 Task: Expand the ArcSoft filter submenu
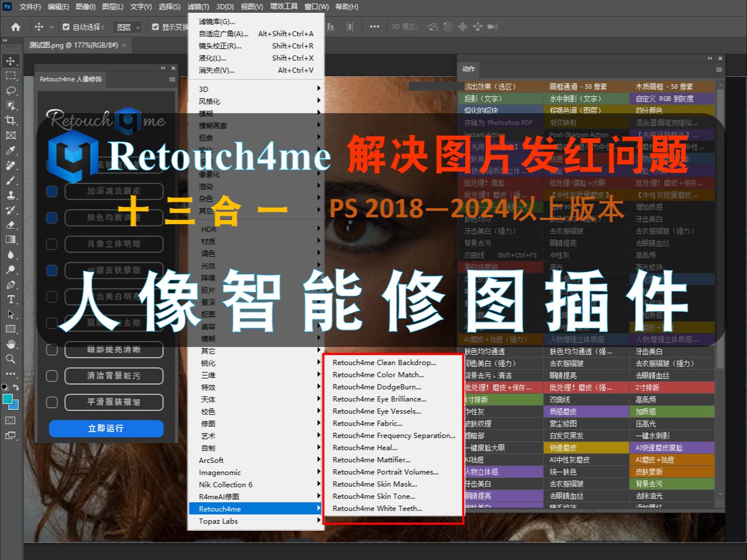coord(255,460)
